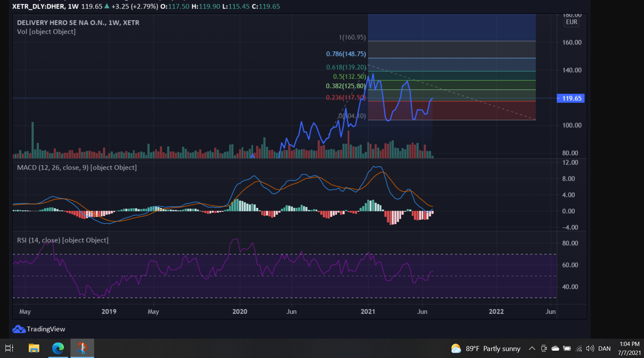Click the 119.65 current price label

(x=571, y=98)
